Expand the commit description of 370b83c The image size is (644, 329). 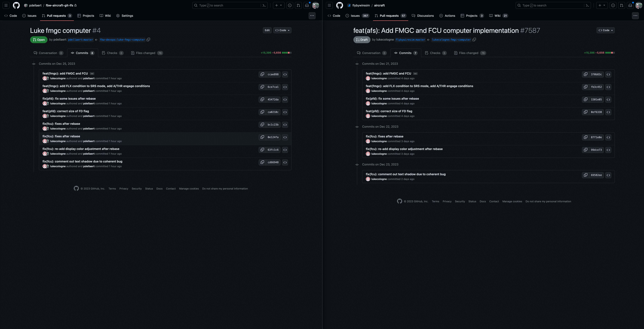click(x=415, y=73)
